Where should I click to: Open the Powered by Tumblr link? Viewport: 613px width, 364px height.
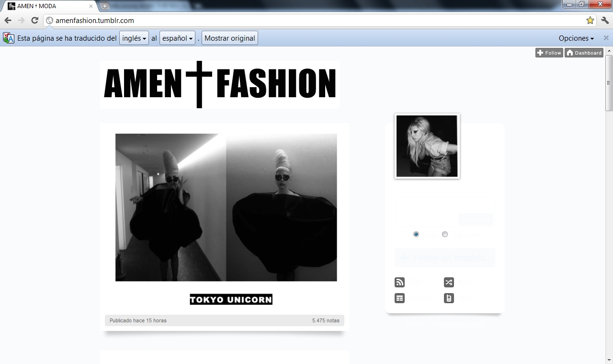(458, 324)
